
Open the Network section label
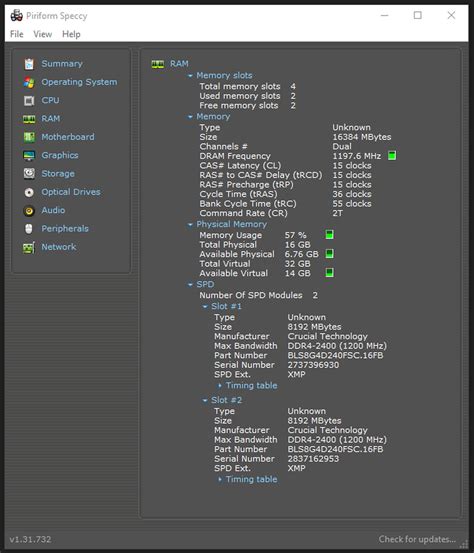[59, 247]
